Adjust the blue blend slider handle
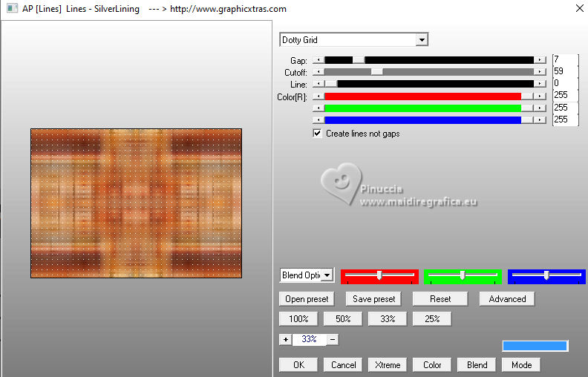This screenshot has height=377, width=588. click(x=546, y=275)
